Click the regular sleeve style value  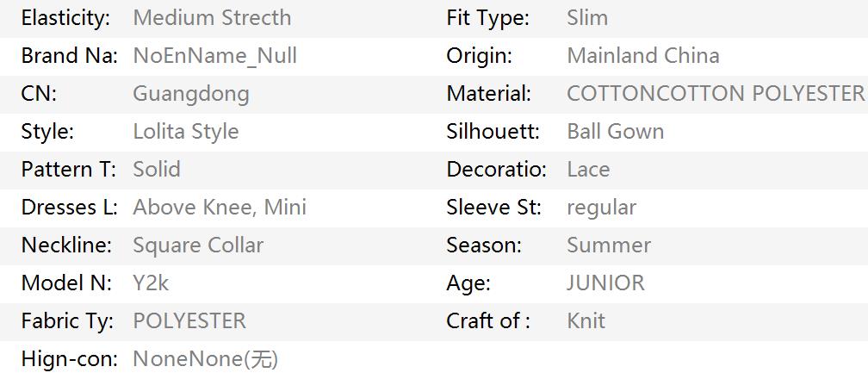[602, 208]
